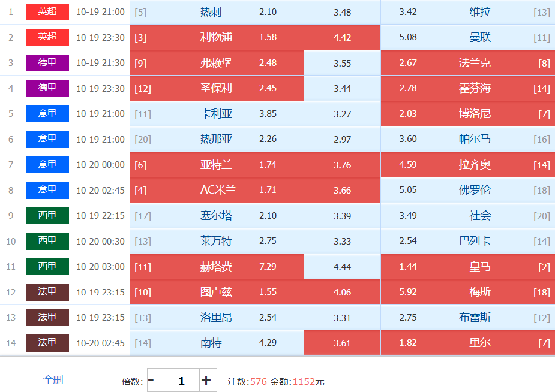Click the 全删 delete-all link
The image size is (555, 392).
click(x=53, y=379)
